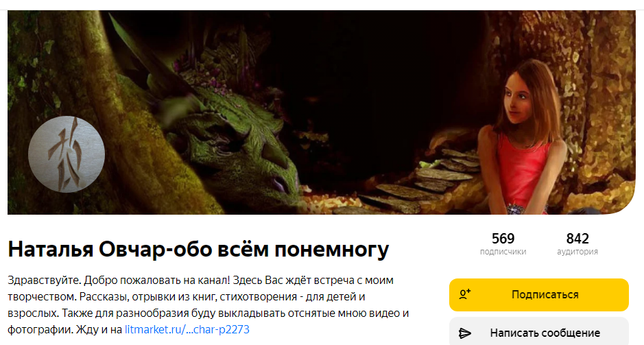Click the channel title Наталья Овчар-обо всём понемногу
Viewport: 644px width, 345px height.
(198, 249)
